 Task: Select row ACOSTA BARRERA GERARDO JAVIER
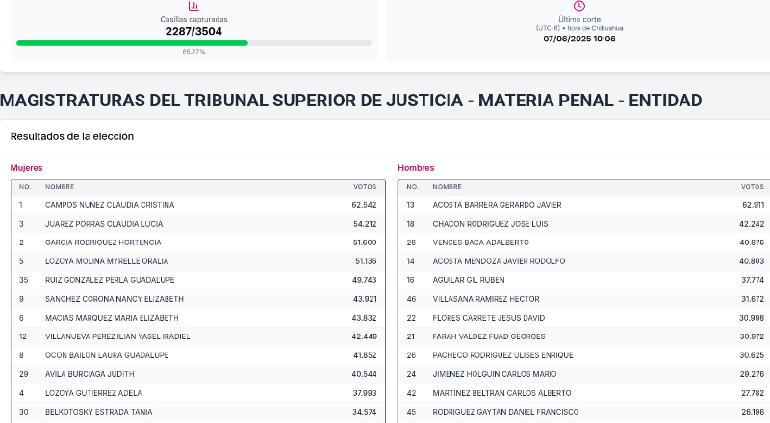(x=583, y=205)
